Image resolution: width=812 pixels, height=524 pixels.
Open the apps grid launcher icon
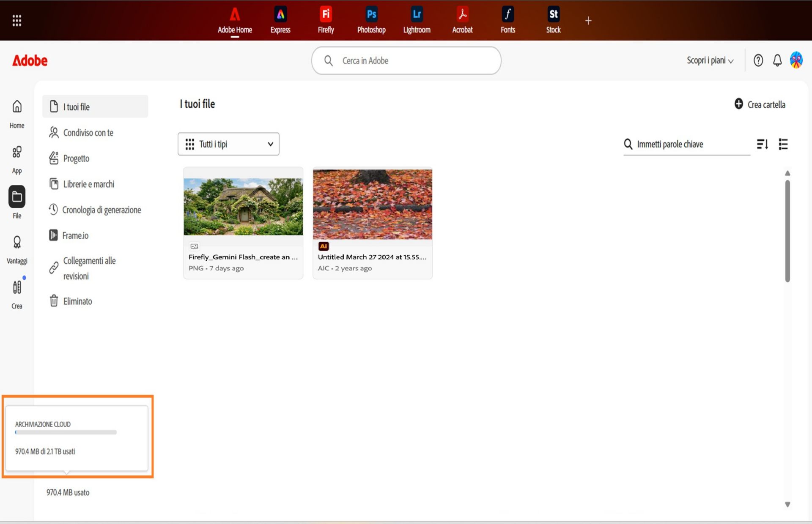click(x=17, y=20)
